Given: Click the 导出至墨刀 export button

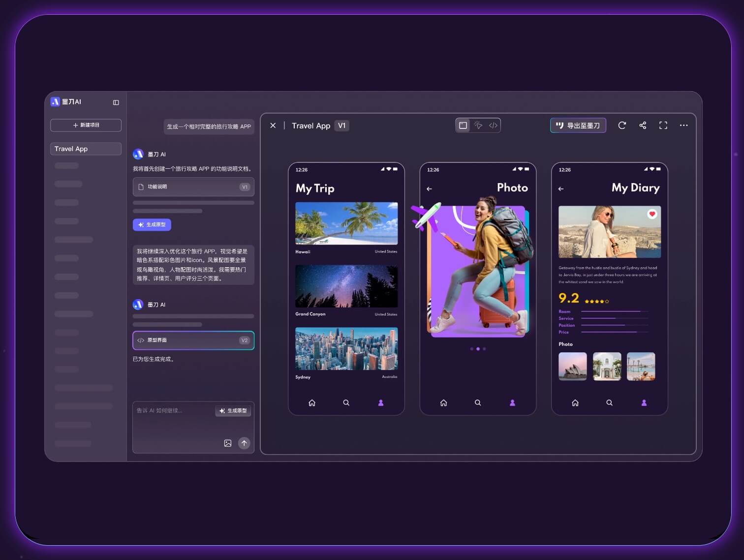Looking at the screenshot, I should 578,125.
